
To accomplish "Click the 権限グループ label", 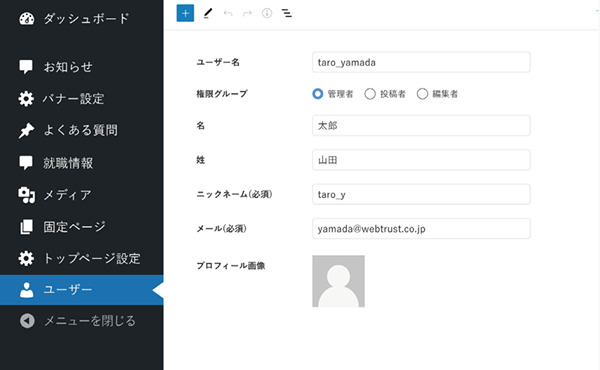I will (x=222, y=94).
